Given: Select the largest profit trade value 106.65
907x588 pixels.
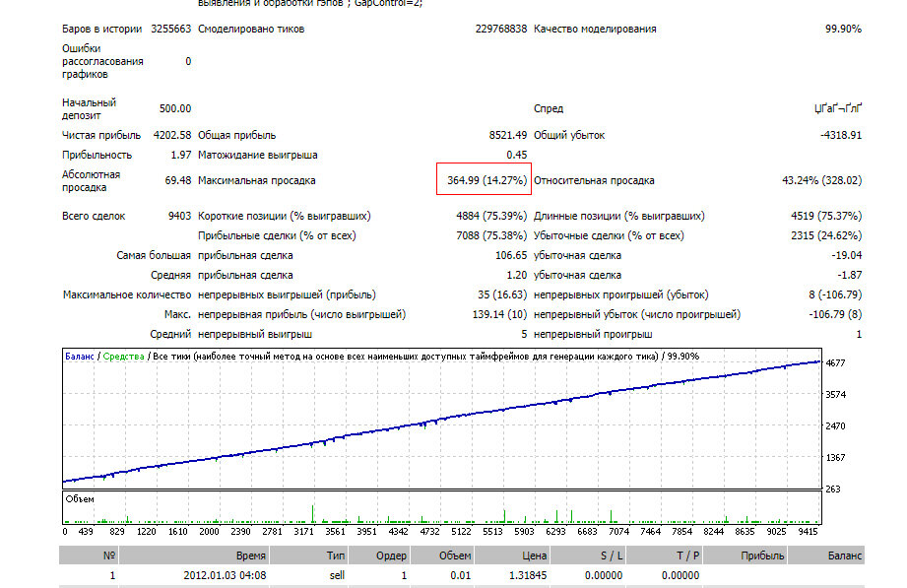Looking at the screenshot, I should point(511,256).
